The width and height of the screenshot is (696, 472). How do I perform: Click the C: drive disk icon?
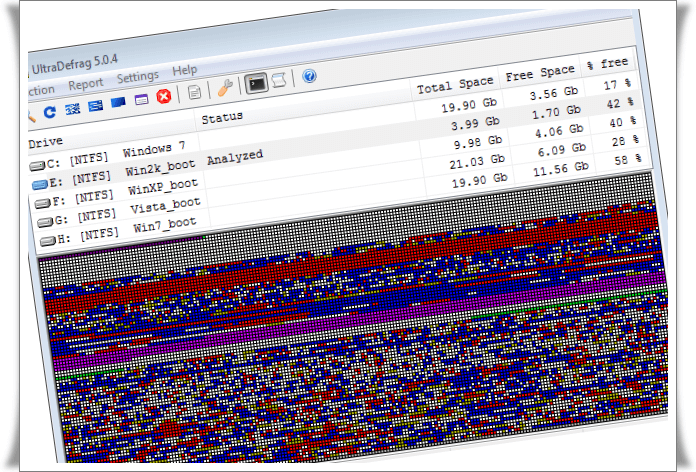pos(37,166)
